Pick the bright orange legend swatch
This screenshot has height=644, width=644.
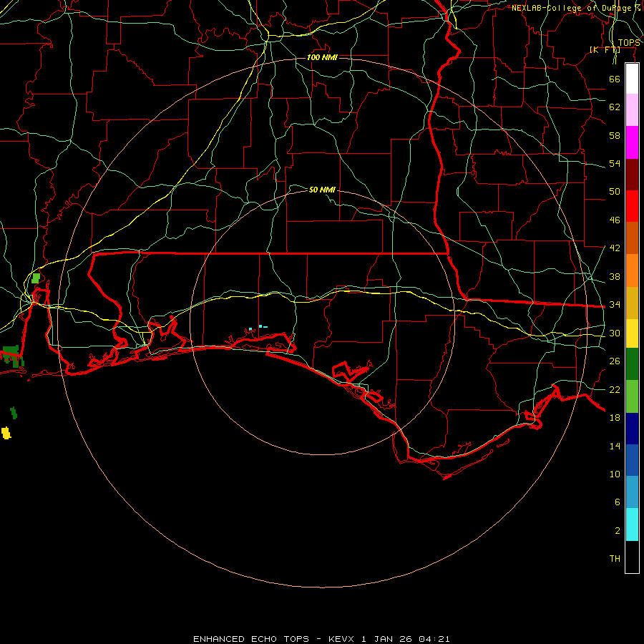click(632, 270)
